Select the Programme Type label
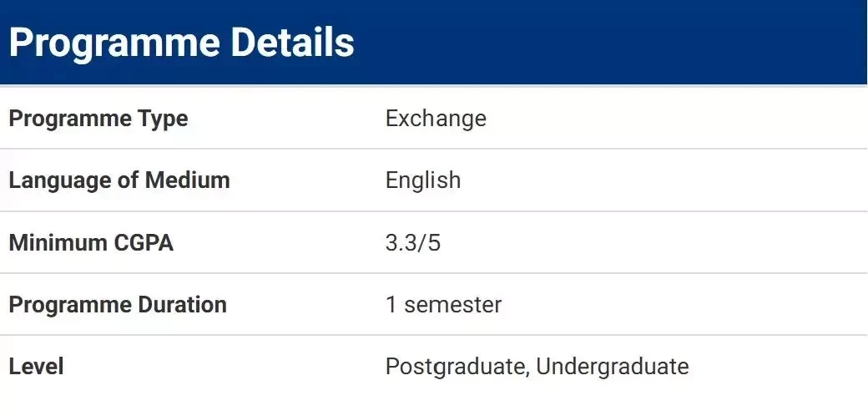 (98, 119)
